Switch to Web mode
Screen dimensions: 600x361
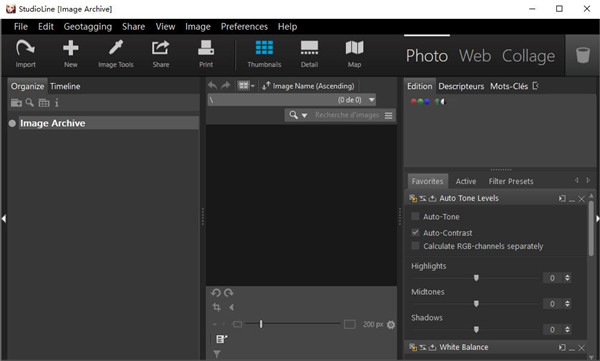tap(475, 56)
